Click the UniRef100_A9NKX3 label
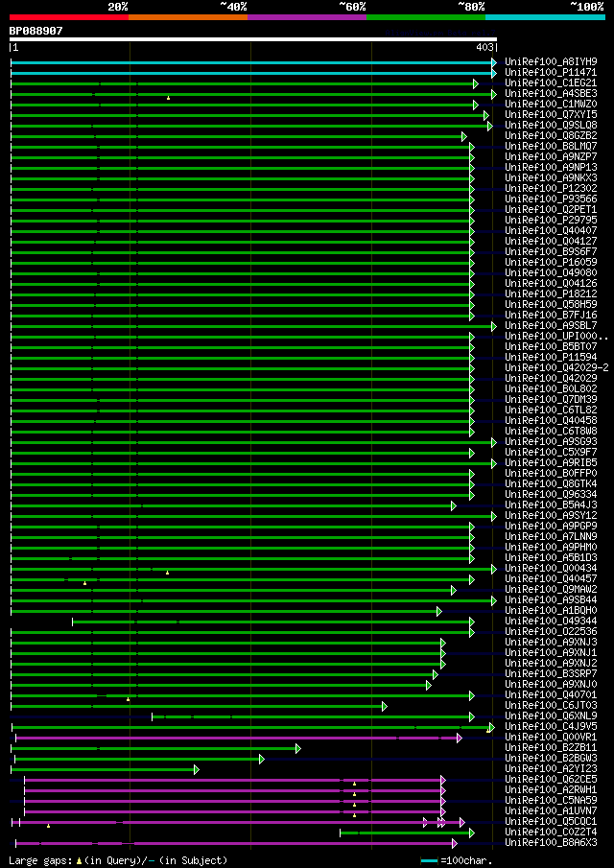The width and height of the screenshot is (614, 868). click(x=551, y=178)
